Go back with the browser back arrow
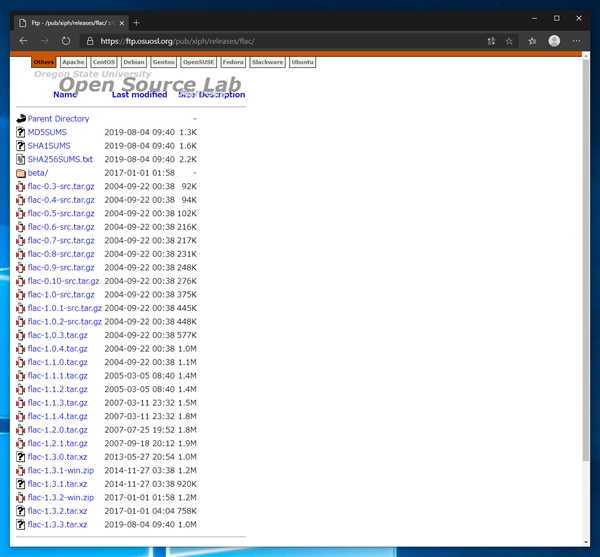This screenshot has height=557, width=600. pyautogui.click(x=23, y=41)
